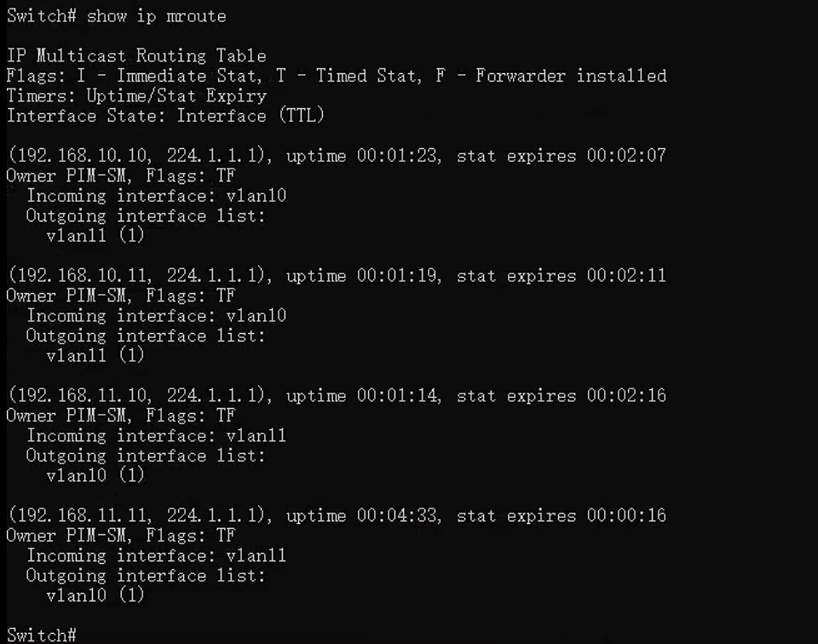Click the bottom Switch# prompt
The image size is (818, 644).
click(42, 635)
